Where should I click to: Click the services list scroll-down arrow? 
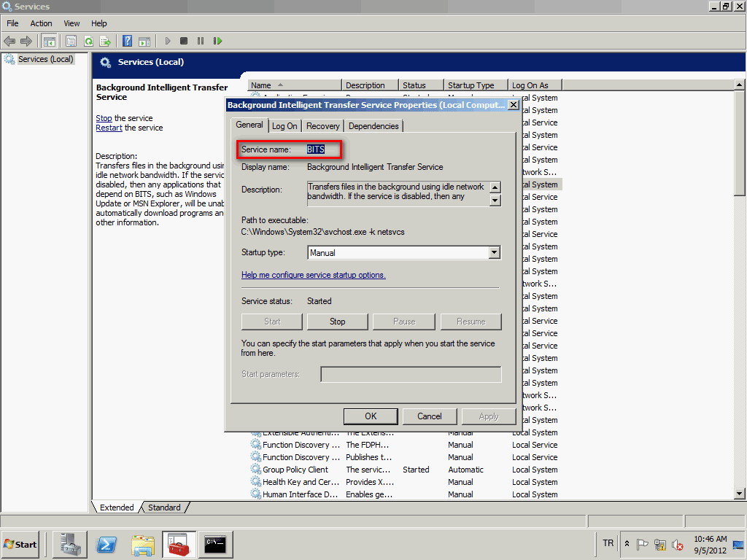click(x=740, y=494)
